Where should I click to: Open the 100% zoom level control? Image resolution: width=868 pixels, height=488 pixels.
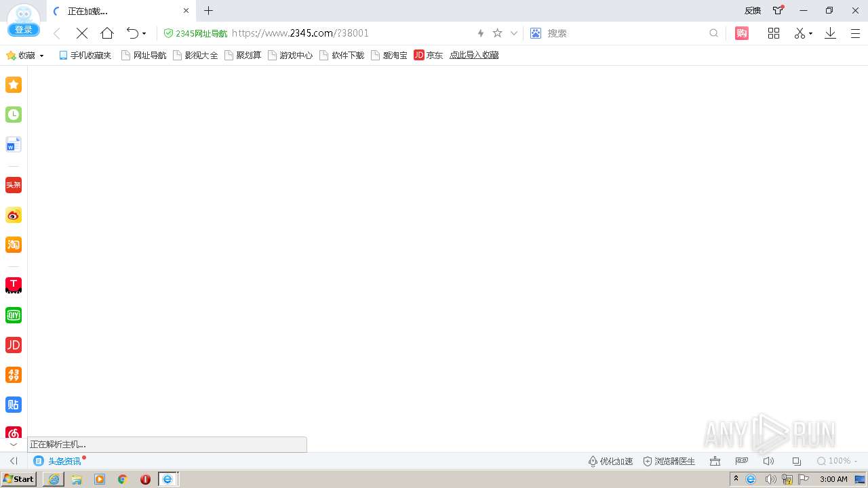[837, 461]
